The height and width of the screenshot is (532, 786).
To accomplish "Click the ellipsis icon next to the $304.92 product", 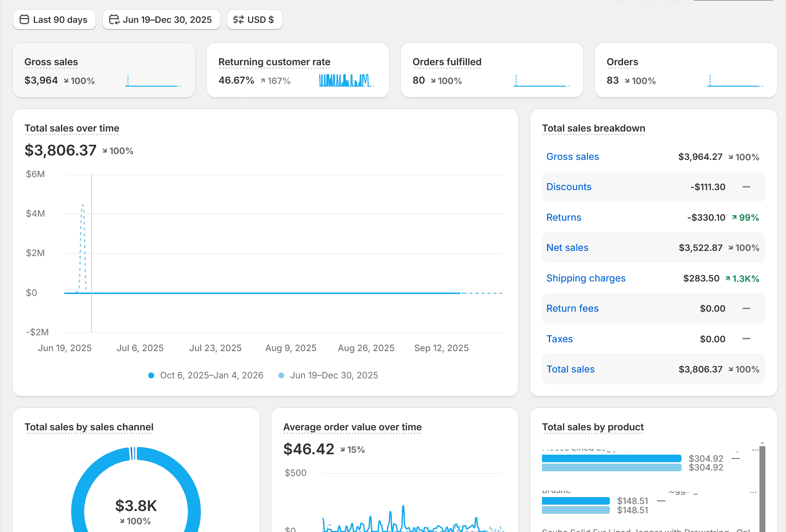I will coord(755,450).
